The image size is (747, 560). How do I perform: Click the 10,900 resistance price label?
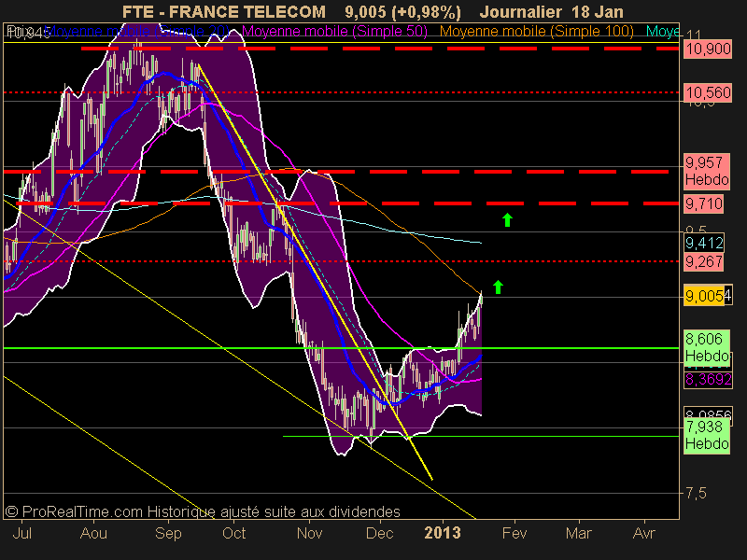708,49
